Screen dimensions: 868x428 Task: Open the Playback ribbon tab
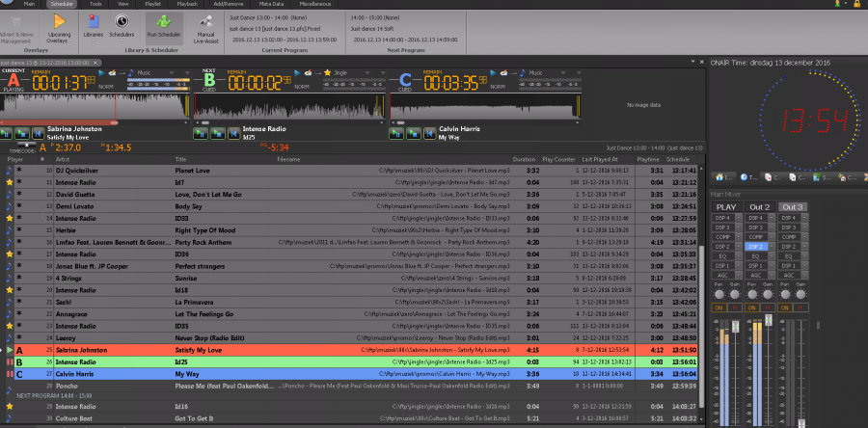pos(187,4)
